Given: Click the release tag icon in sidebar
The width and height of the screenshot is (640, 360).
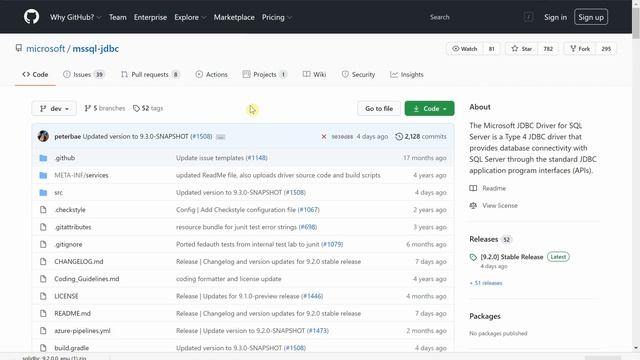Looking at the screenshot, I should click(473, 257).
